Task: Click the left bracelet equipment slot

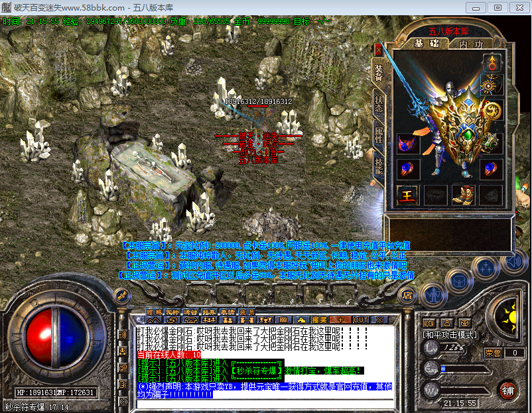Action: tap(408, 144)
